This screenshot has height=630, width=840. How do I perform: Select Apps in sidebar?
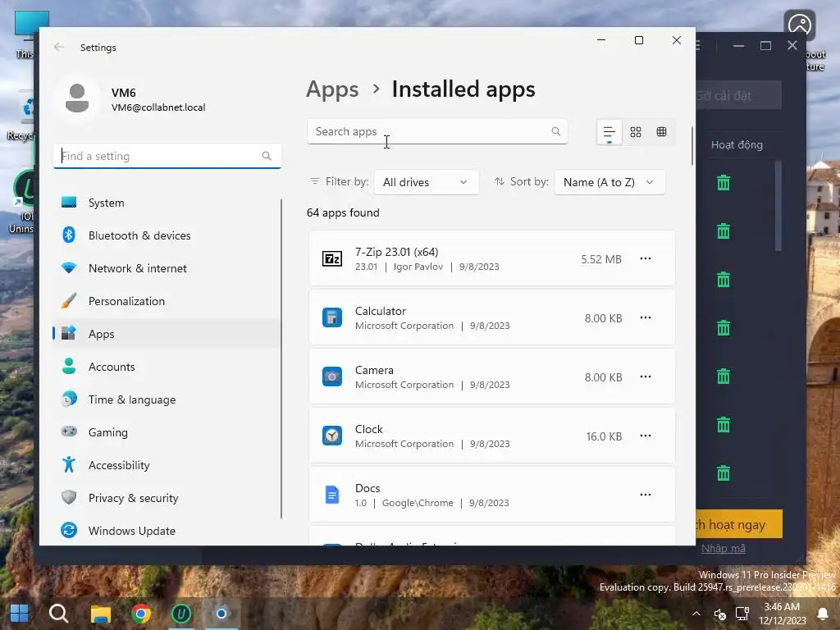coord(166,334)
